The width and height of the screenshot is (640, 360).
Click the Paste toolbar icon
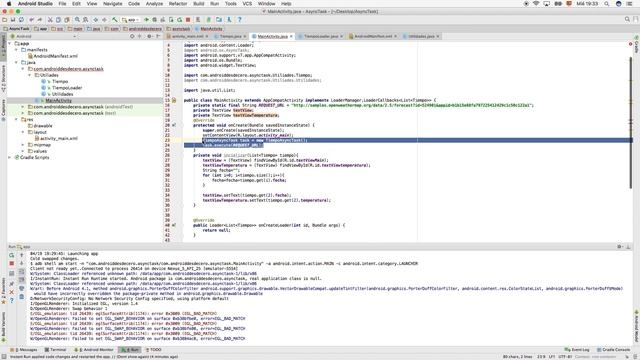(x=67, y=19)
